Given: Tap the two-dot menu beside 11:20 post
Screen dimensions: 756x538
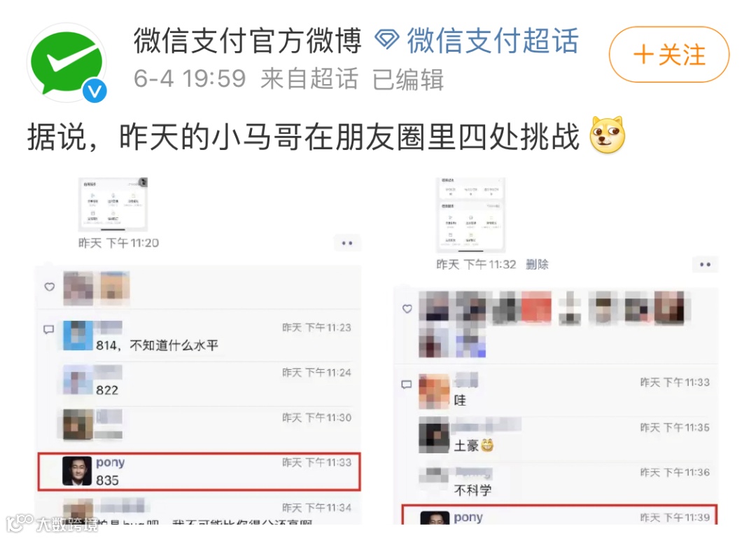Looking at the screenshot, I should click(x=347, y=243).
